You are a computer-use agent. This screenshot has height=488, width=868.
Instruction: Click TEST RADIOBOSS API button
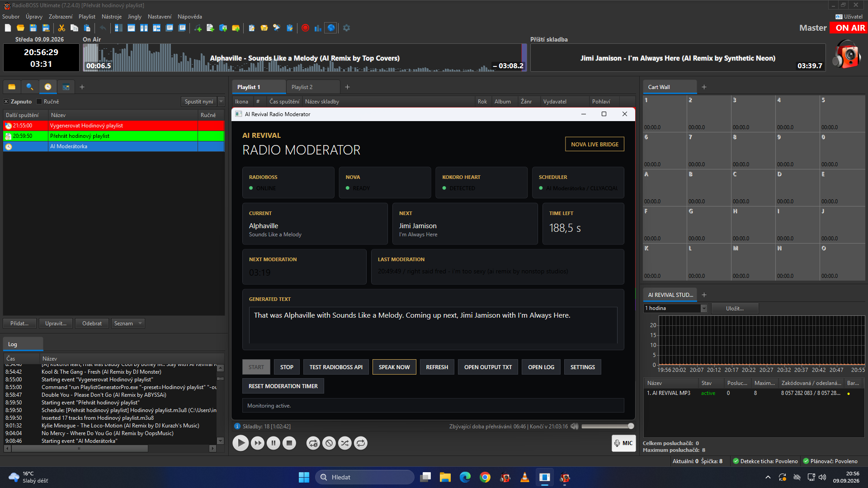coord(336,367)
